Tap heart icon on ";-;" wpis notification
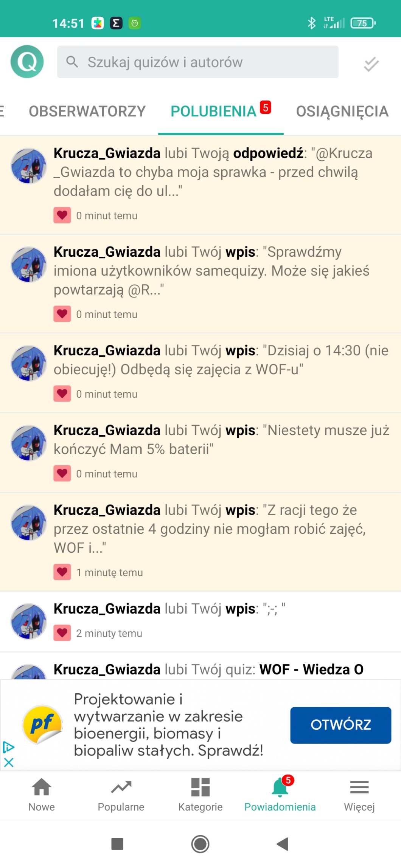Image resolution: width=401 pixels, height=868 pixels. [x=62, y=633]
